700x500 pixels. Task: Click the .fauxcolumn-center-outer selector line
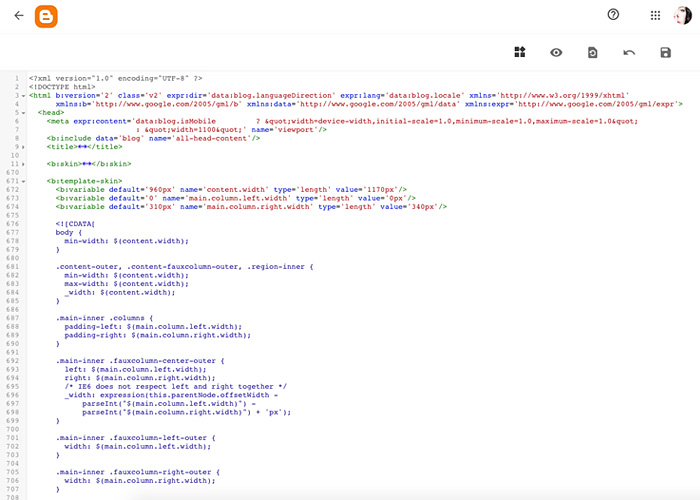[x=140, y=361]
